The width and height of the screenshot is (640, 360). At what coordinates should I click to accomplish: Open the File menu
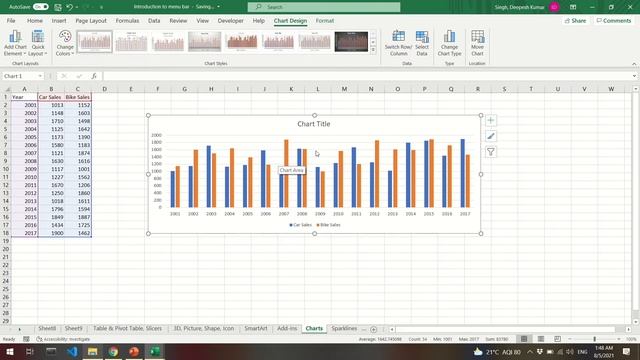(x=11, y=20)
